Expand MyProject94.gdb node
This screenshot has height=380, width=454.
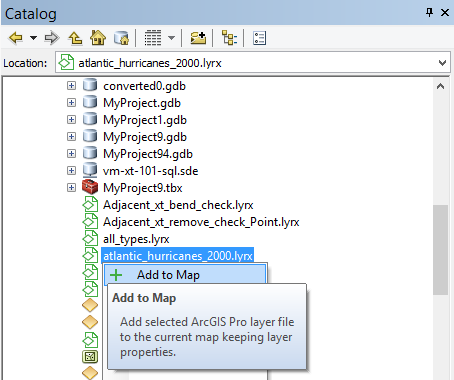tap(71, 154)
